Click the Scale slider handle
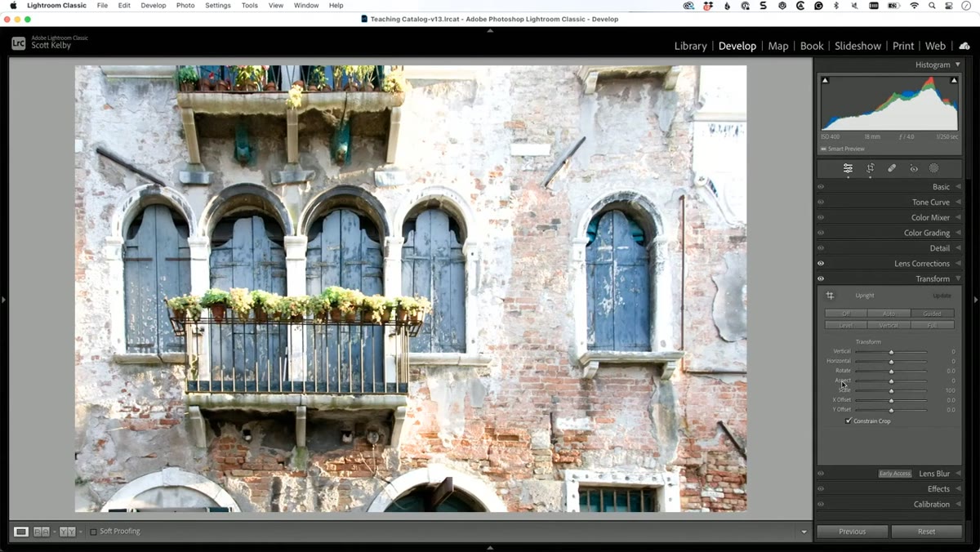The image size is (980, 552). pos(891,391)
